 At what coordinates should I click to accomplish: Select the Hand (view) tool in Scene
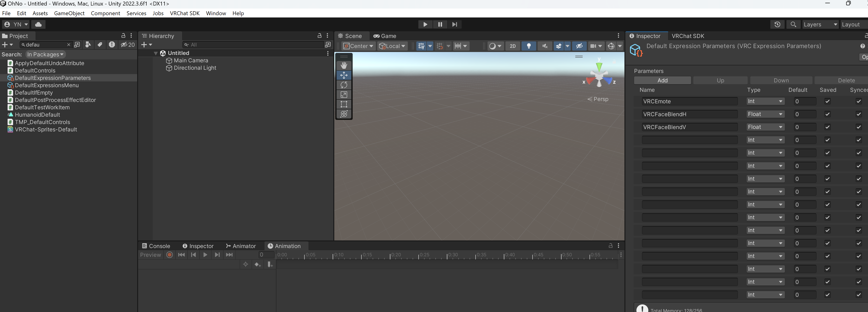[344, 65]
